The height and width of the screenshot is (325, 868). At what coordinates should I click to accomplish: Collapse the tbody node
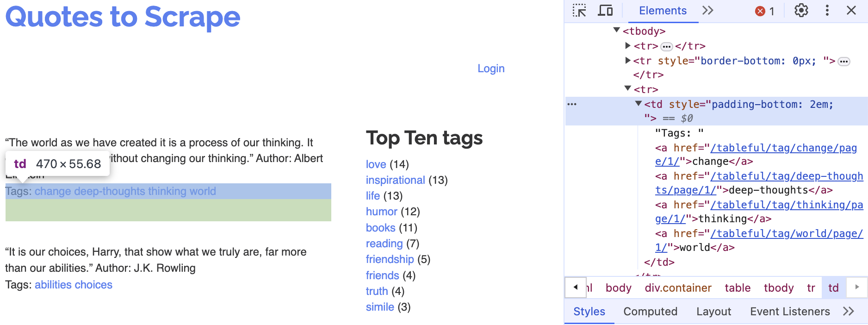pos(616,30)
